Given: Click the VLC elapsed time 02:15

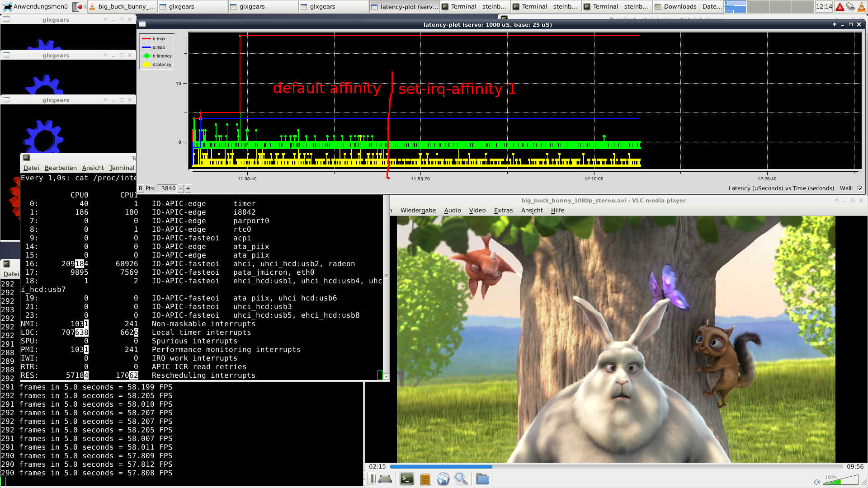Looking at the screenshot, I should pyautogui.click(x=377, y=466).
